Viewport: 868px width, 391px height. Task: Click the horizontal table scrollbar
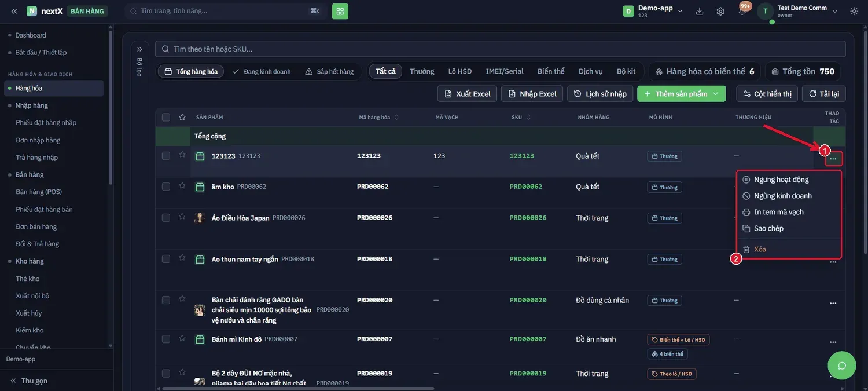(x=299, y=388)
